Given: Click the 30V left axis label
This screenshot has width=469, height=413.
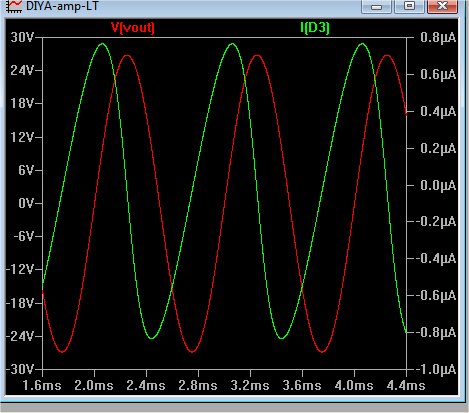Looking at the screenshot, I should [22, 37].
